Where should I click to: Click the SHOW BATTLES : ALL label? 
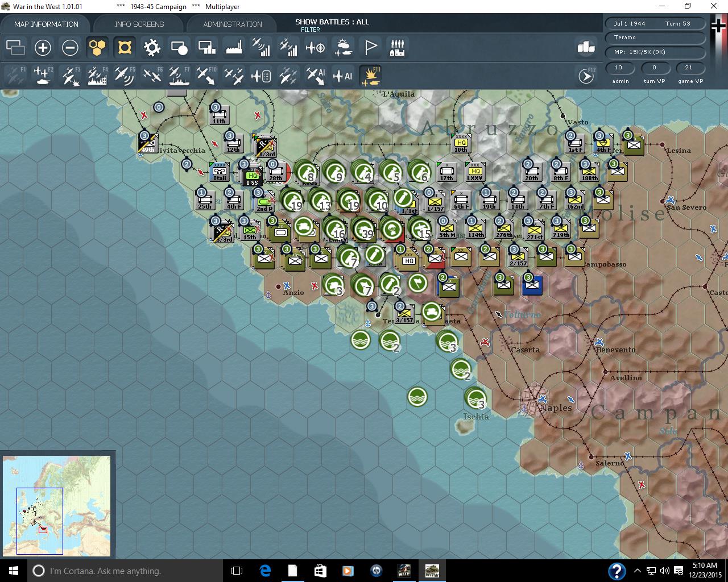tap(332, 22)
